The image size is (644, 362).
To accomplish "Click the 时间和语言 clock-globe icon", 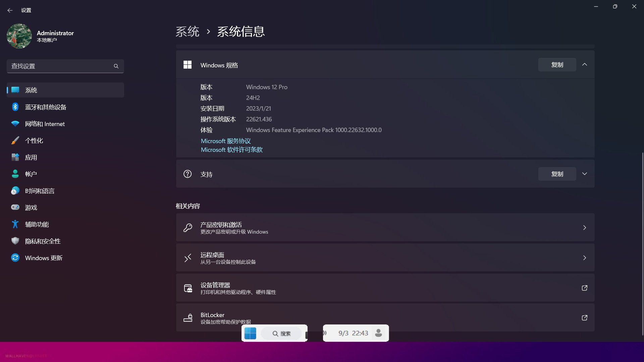I will point(15,191).
